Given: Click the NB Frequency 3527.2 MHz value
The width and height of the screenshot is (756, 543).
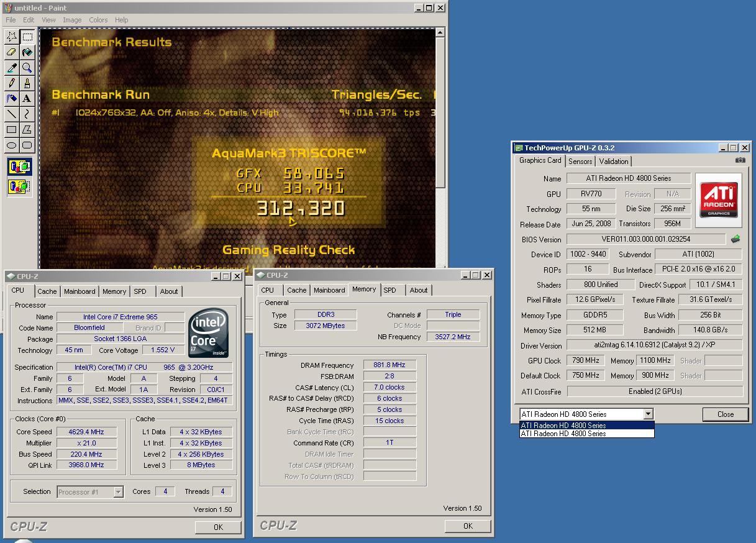Looking at the screenshot, I should click(453, 337).
